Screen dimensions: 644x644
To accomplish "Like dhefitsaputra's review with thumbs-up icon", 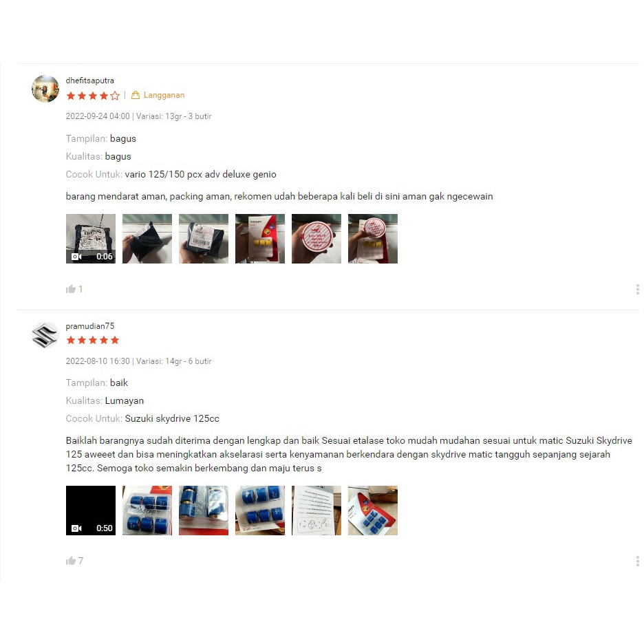I will click(x=71, y=289).
